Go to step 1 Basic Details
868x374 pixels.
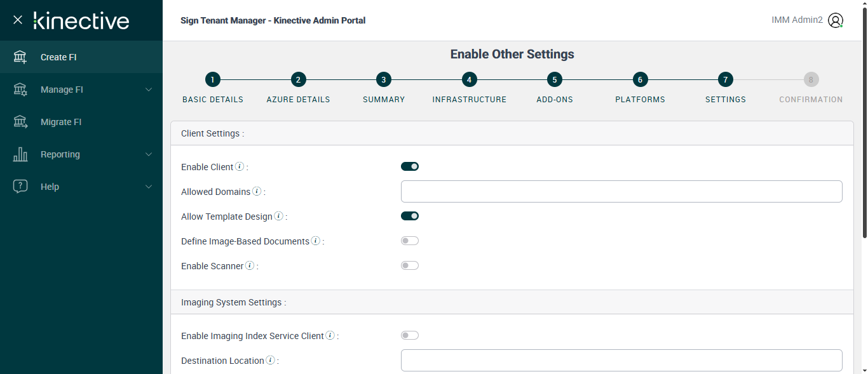pyautogui.click(x=213, y=79)
